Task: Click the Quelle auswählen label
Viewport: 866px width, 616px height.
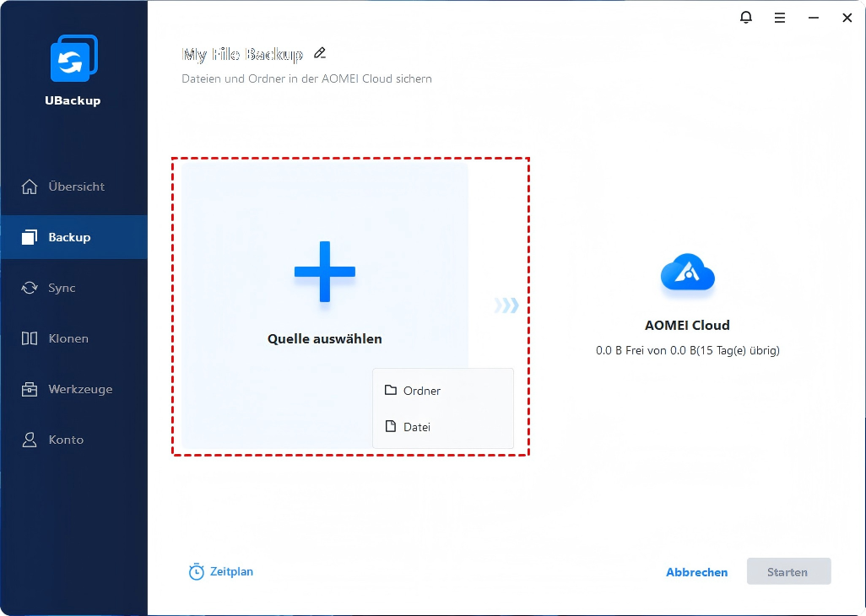Action: click(325, 339)
